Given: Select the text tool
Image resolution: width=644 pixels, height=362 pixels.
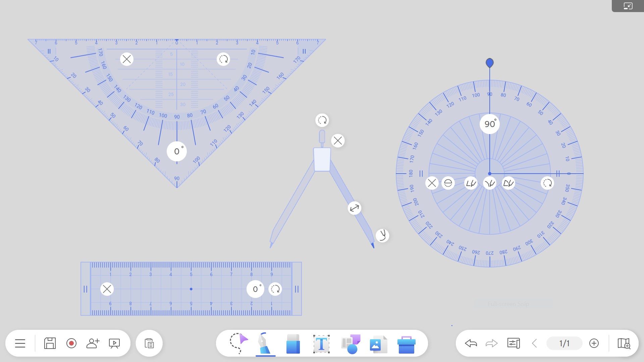Looking at the screenshot, I should click(x=321, y=344).
